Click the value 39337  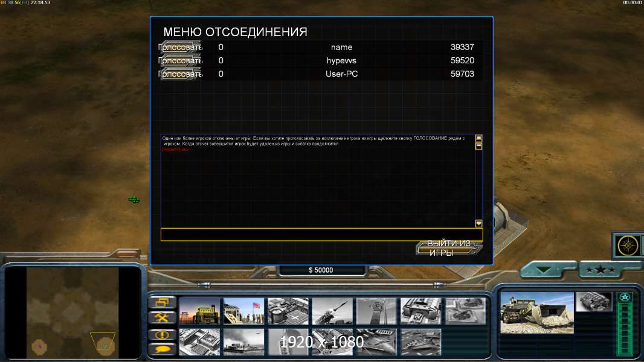tap(463, 47)
